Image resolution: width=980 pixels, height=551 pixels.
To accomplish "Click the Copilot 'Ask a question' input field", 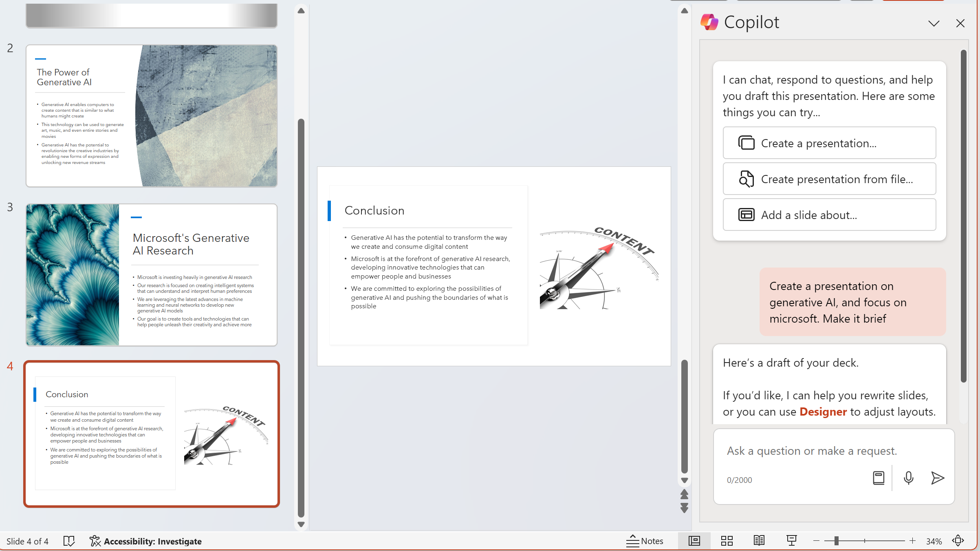I will coord(812,451).
